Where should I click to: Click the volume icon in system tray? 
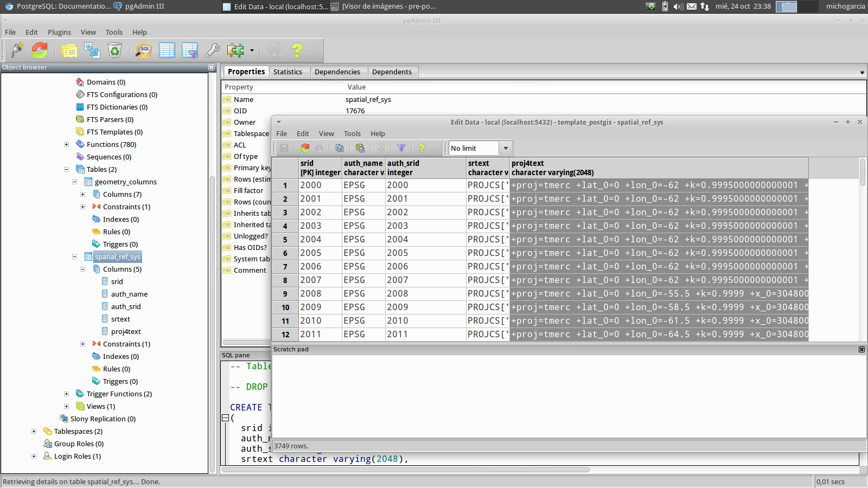coord(678,7)
